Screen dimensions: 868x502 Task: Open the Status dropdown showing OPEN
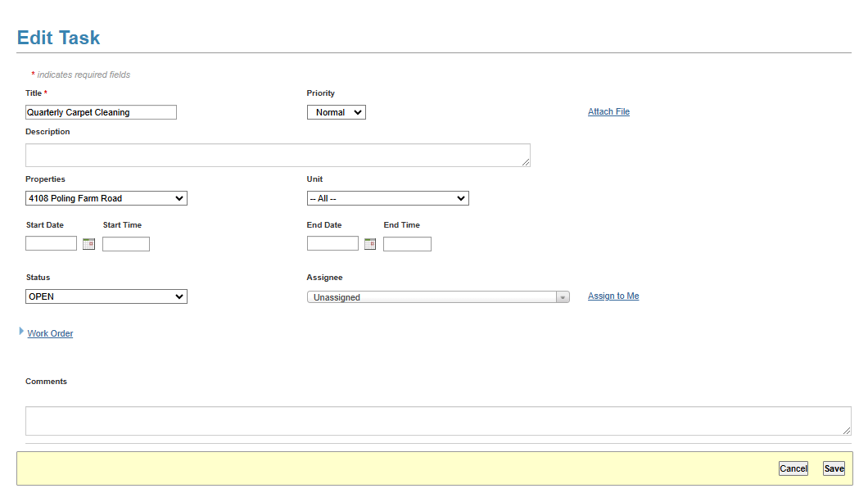(x=106, y=296)
